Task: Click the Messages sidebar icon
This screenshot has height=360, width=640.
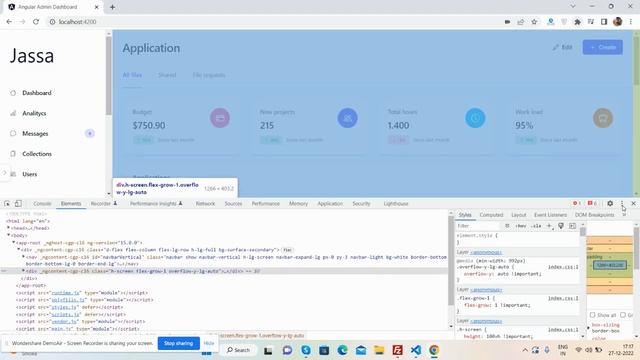Action: pyautogui.click(x=13, y=133)
